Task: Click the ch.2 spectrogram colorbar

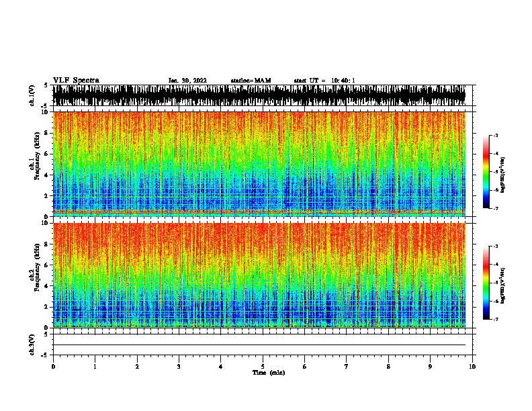Action: tap(486, 283)
